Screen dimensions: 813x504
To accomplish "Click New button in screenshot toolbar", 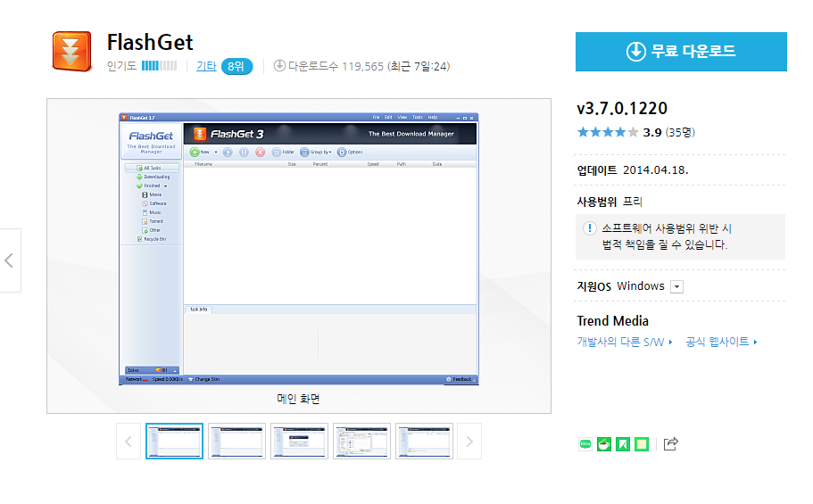I will (200, 152).
